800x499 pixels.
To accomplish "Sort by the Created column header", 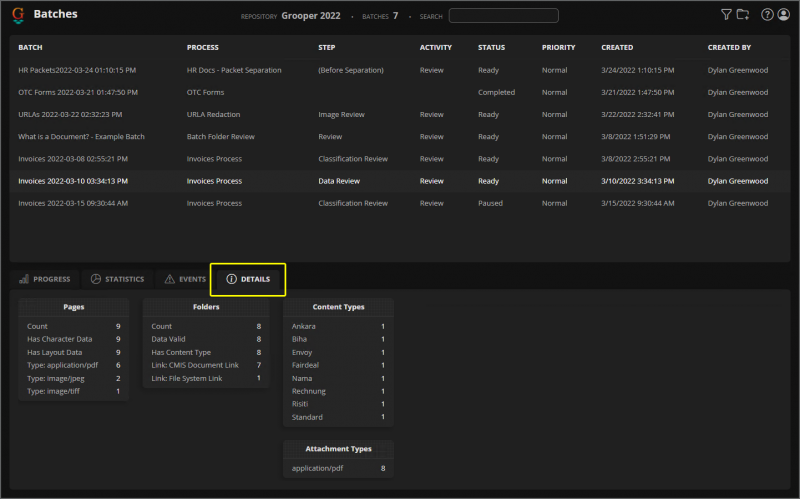I will click(617, 47).
